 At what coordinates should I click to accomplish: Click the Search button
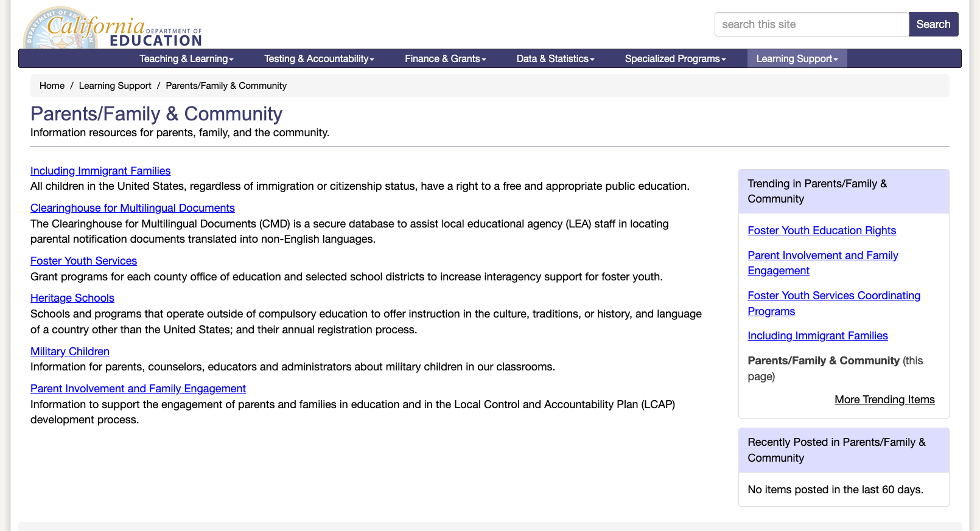click(x=933, y=24)
